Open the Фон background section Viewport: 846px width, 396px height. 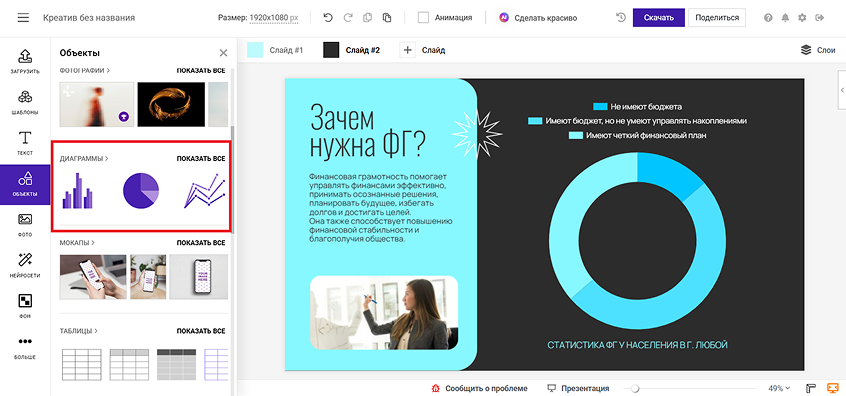(x=25, y=306)
